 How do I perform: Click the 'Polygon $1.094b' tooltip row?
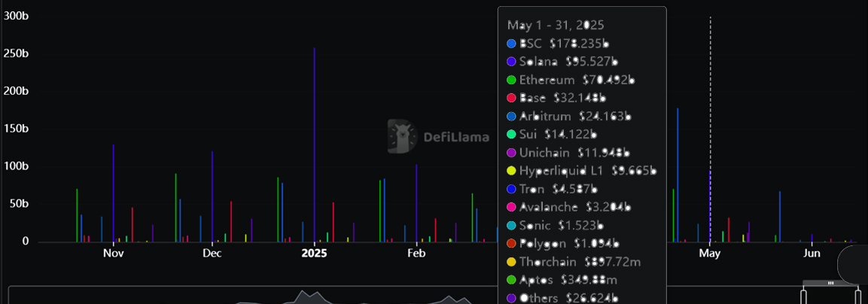[x=563, y=245]
